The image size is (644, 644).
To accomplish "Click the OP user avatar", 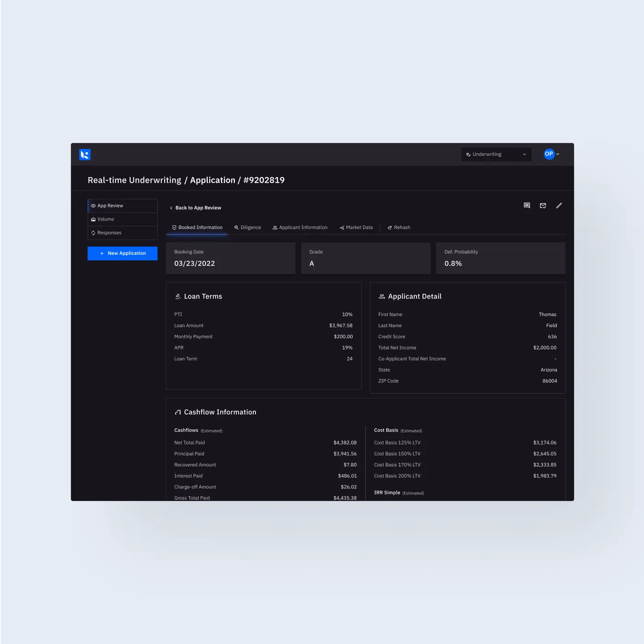I will [x=549, y=154].
